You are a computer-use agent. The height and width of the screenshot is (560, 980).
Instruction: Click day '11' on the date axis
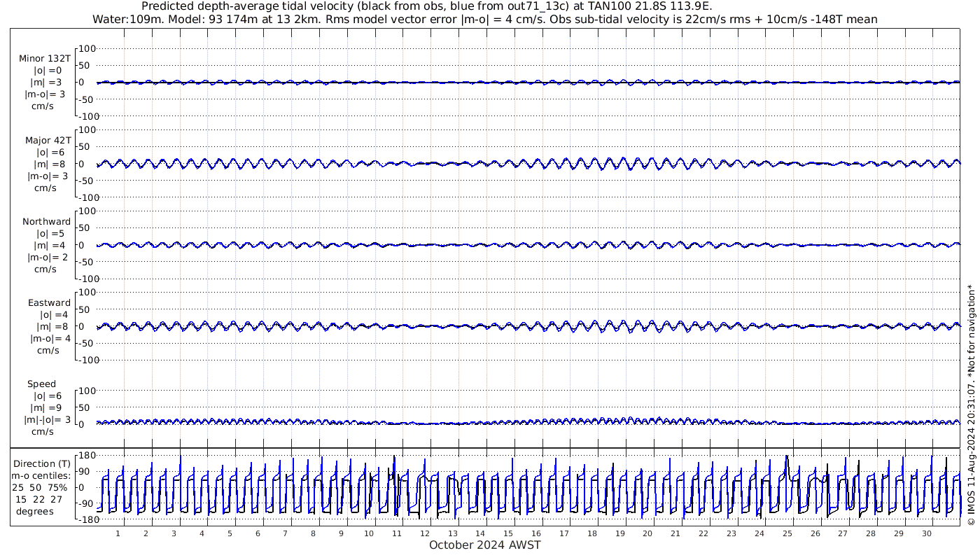[397, 533]
